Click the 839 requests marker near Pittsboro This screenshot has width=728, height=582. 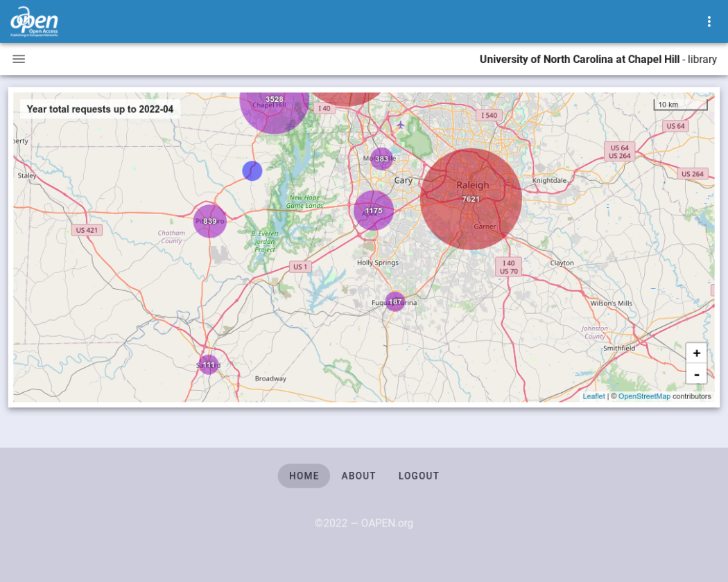[209, 221]
